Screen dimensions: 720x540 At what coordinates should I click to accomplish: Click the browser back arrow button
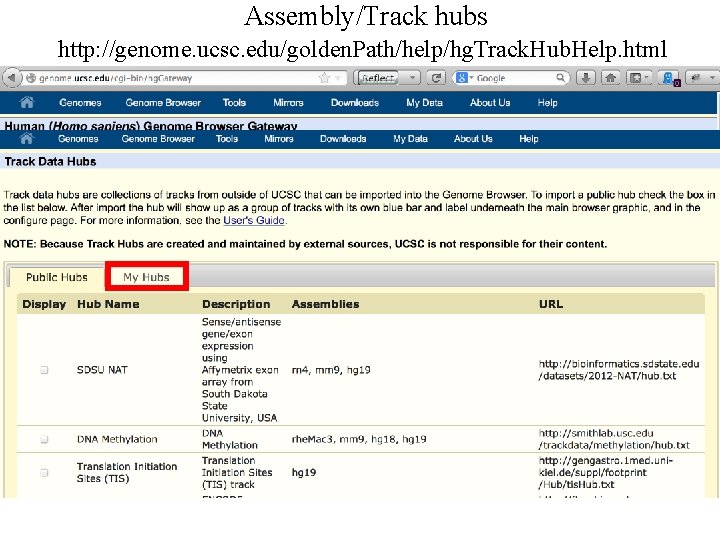coord(12,78)
